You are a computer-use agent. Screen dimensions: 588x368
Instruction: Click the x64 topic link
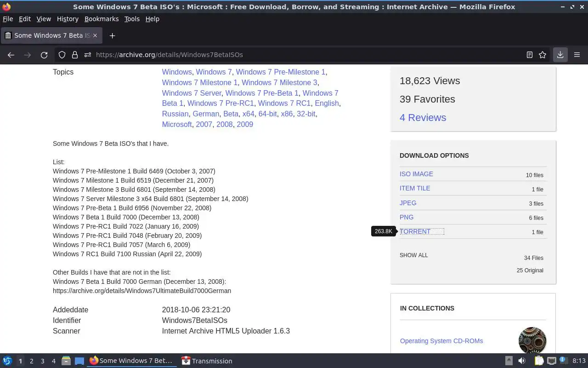[x=249, y=114]
